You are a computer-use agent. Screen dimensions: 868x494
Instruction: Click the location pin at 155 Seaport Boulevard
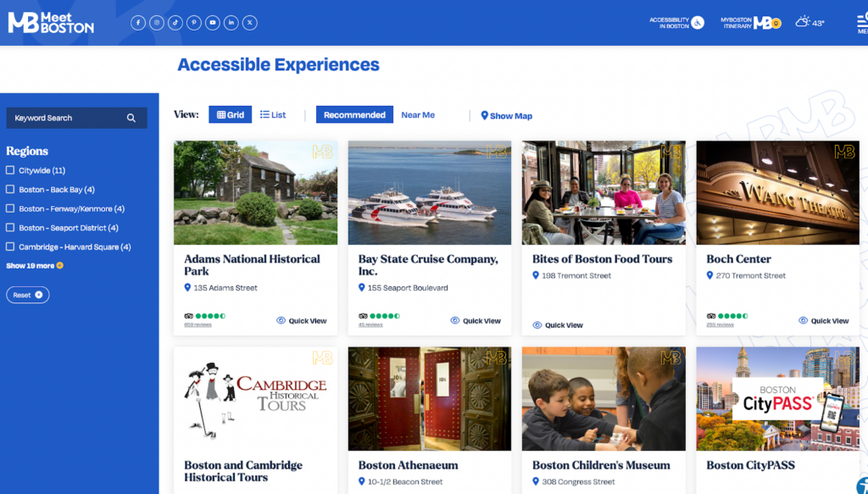click(x=361, y=287)
